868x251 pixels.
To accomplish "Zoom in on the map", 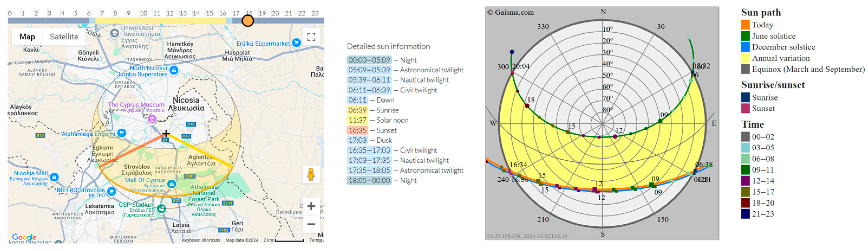I will click(x=311, y=206).
